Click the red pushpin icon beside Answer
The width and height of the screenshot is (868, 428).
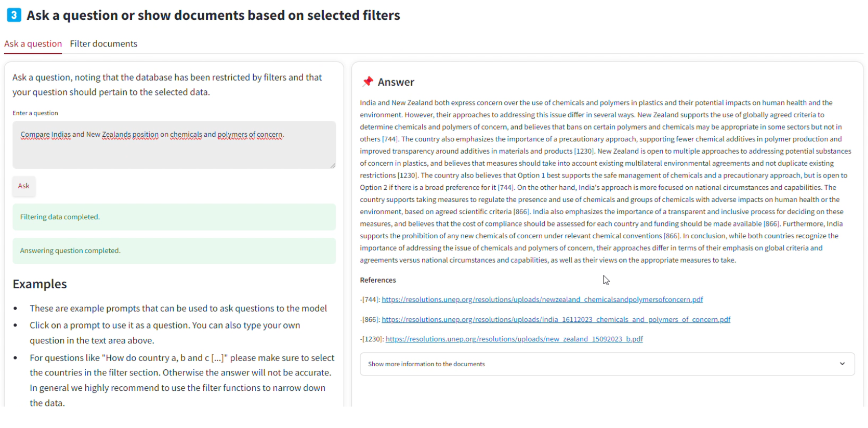point(368,82)
